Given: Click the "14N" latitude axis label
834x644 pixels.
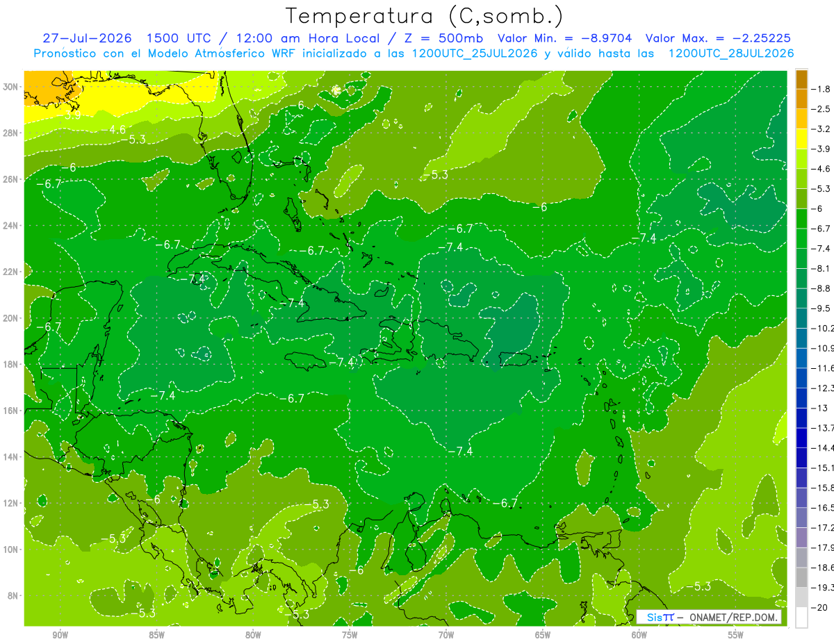Looking at the screenshot, I should [x=10, y=457].
